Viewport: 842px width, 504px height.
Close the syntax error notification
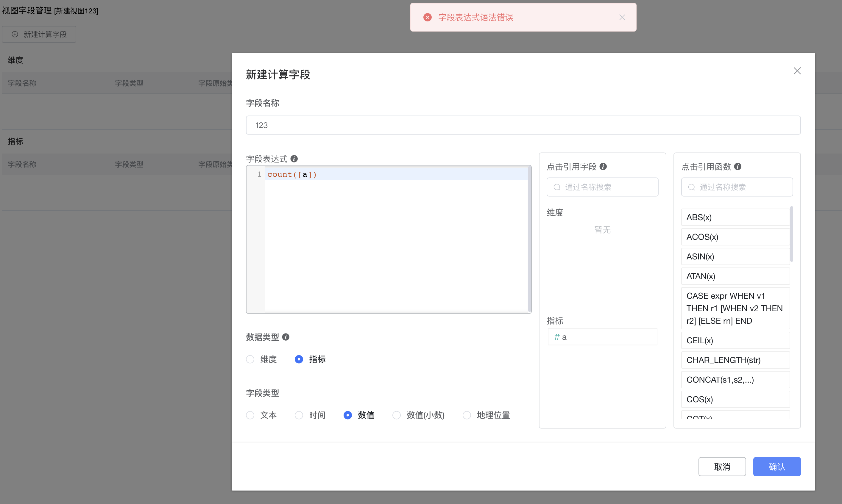point(622,17)
